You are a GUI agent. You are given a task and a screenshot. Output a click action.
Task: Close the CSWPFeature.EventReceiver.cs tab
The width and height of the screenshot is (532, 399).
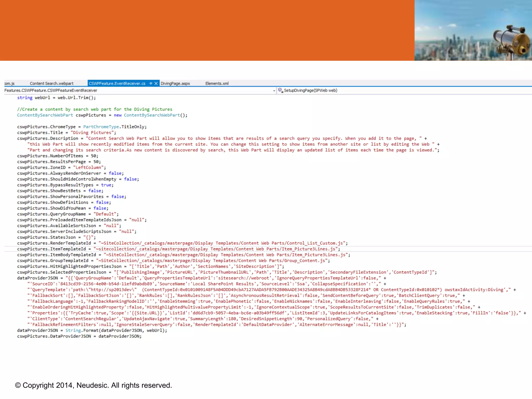pyautogui.click(x=156, y=83)
